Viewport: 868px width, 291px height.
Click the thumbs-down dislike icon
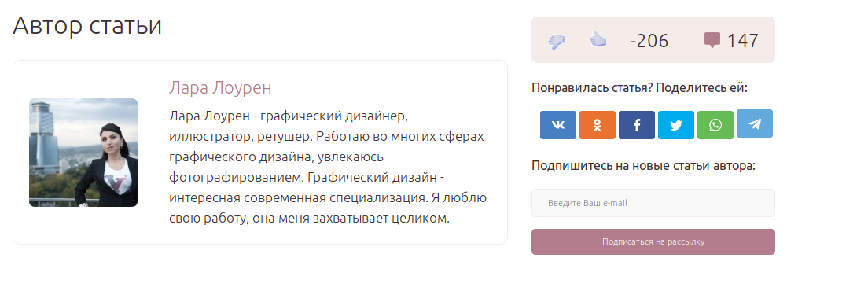pos(557,42)
